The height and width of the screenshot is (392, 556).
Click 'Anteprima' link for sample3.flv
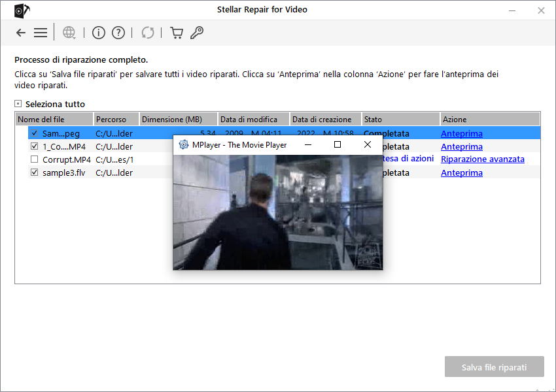tap(461, 172)
